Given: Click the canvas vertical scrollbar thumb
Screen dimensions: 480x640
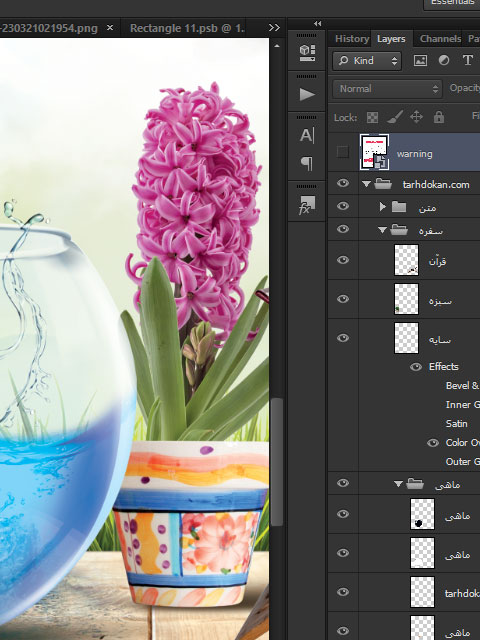Looking at the screenshot, I should click(x=277, y=462).
